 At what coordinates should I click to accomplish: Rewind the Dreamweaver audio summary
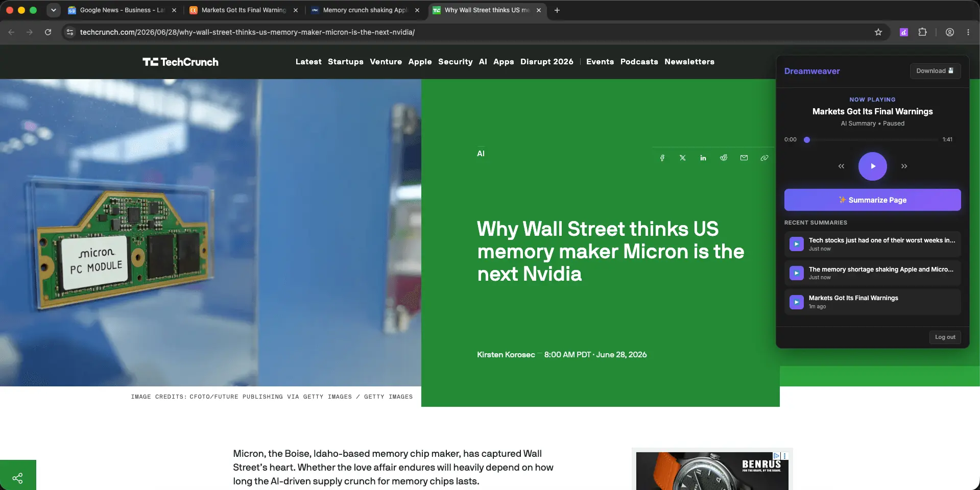(841, 166)
